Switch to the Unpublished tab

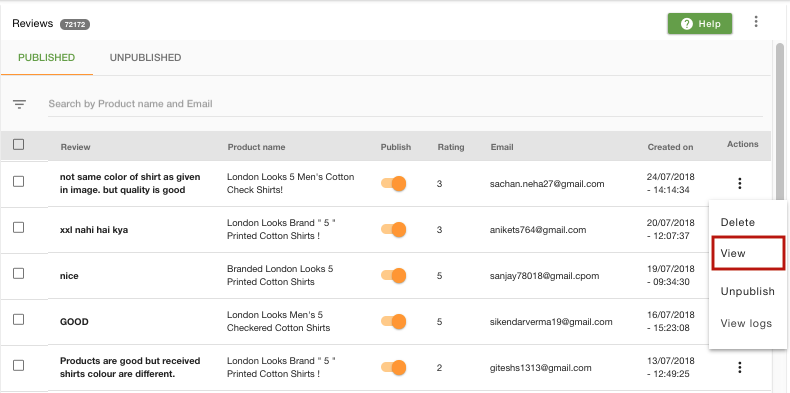[x=146, y=58]
